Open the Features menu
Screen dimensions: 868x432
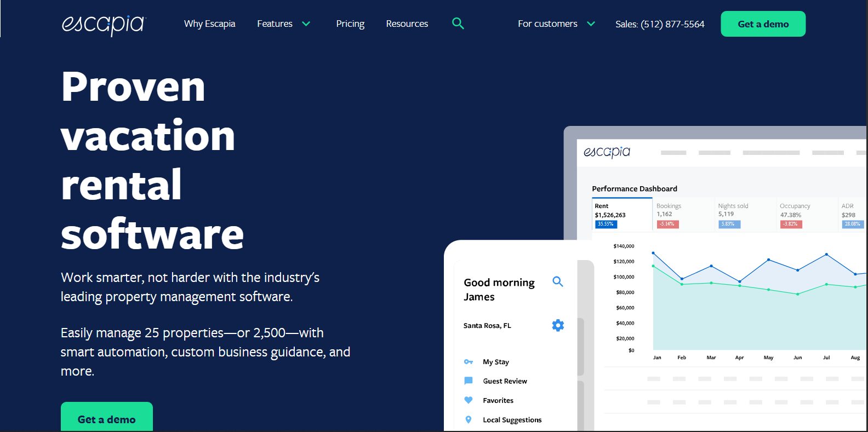pos(275,24)
